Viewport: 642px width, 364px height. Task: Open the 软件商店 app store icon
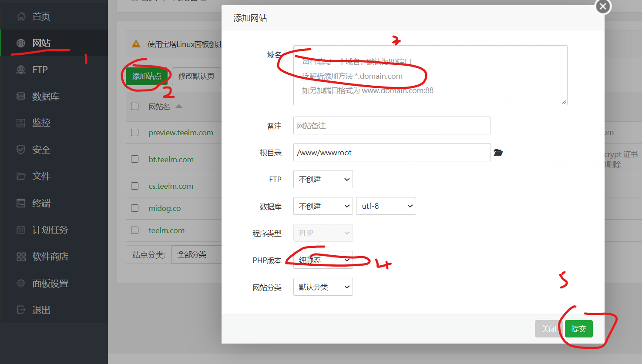20,256
